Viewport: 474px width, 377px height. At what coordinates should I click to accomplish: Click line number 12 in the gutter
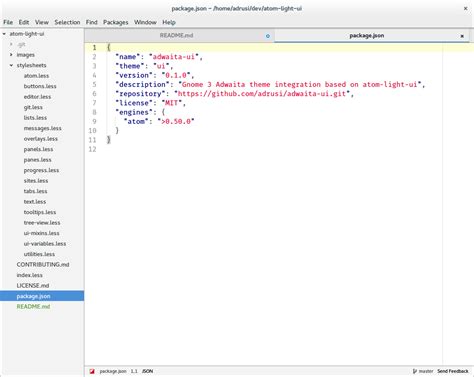pos(93,149)
